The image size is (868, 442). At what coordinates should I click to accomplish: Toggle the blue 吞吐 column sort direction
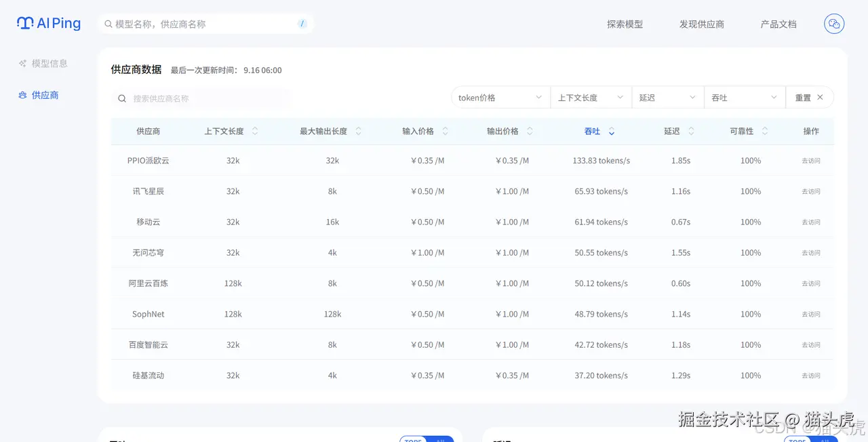(x=610, y=131)
